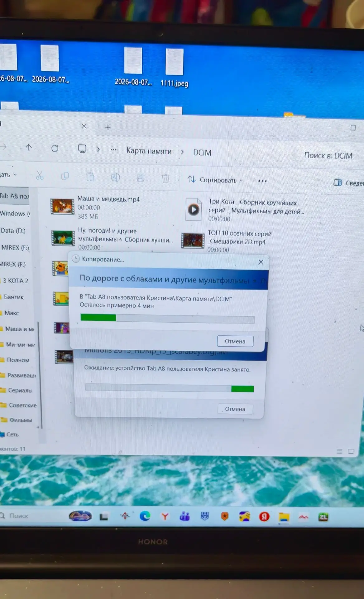Viewport: 364px width, 599px height.
Task: Open the address bar ellipsis menu
Action: [x=113, y=150]
